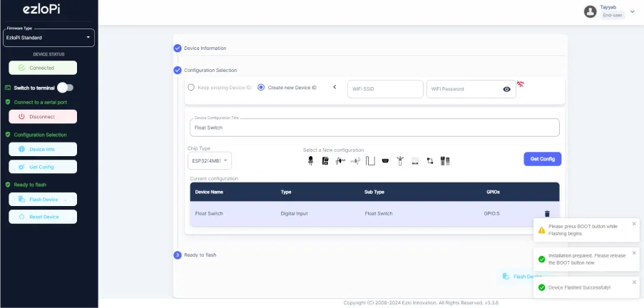Screen dimensions: 644x308
Task: Select Keep existing Device ID radio
Action: [x=191, y=88]
